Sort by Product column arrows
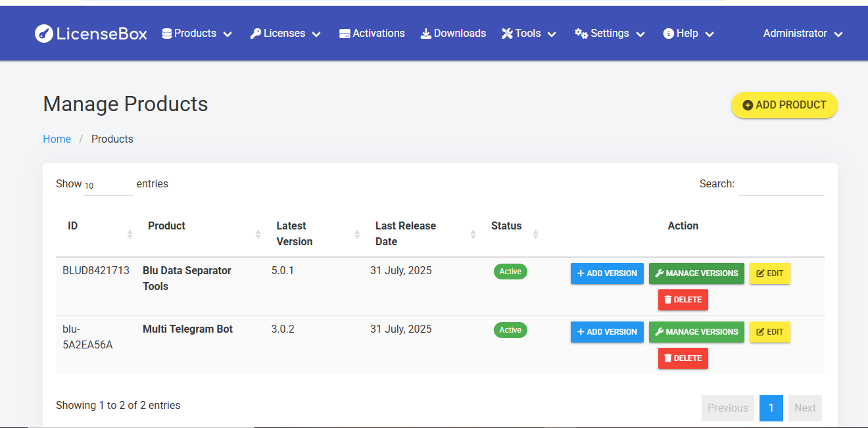This screenshot has height=428, width=868. point(258,234)
